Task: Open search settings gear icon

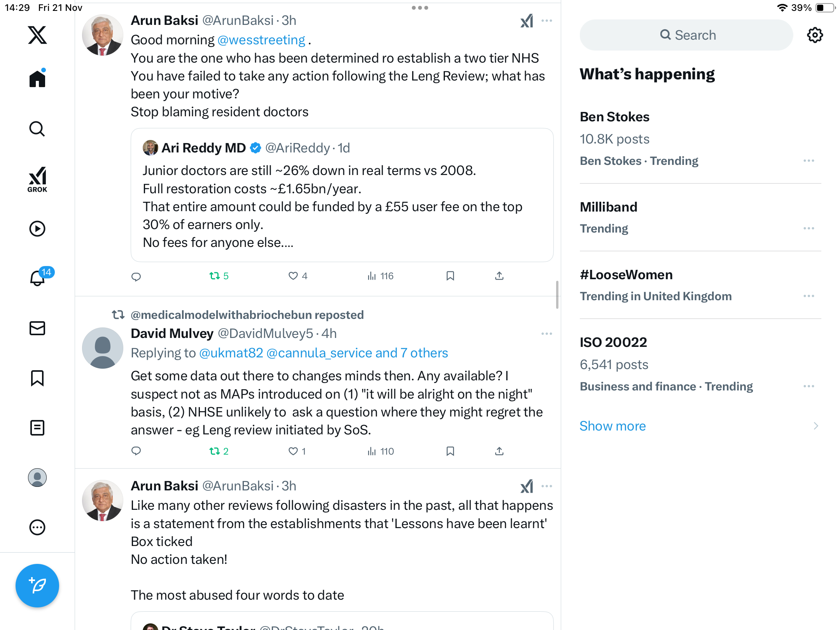Action: [x=815, y=35]
